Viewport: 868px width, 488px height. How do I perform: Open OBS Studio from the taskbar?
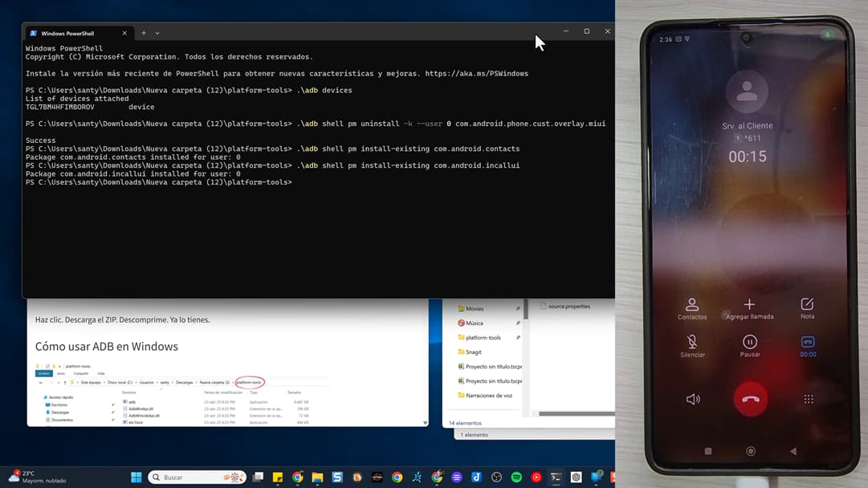(x=496, y=478)
